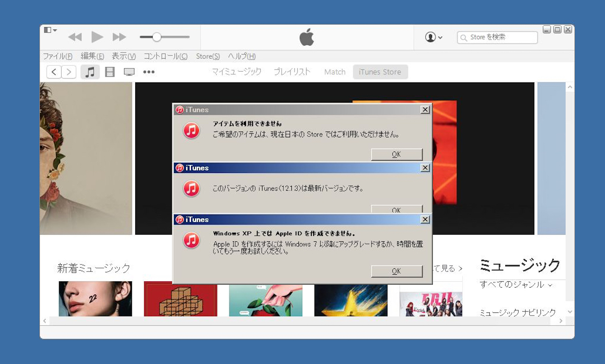Open the Store(S) menu

208,56
